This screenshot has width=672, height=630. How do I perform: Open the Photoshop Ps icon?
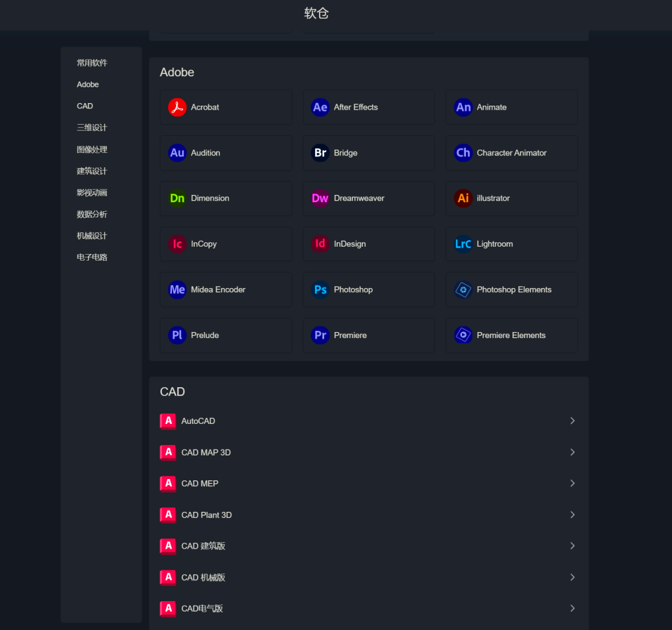(320, 289)
